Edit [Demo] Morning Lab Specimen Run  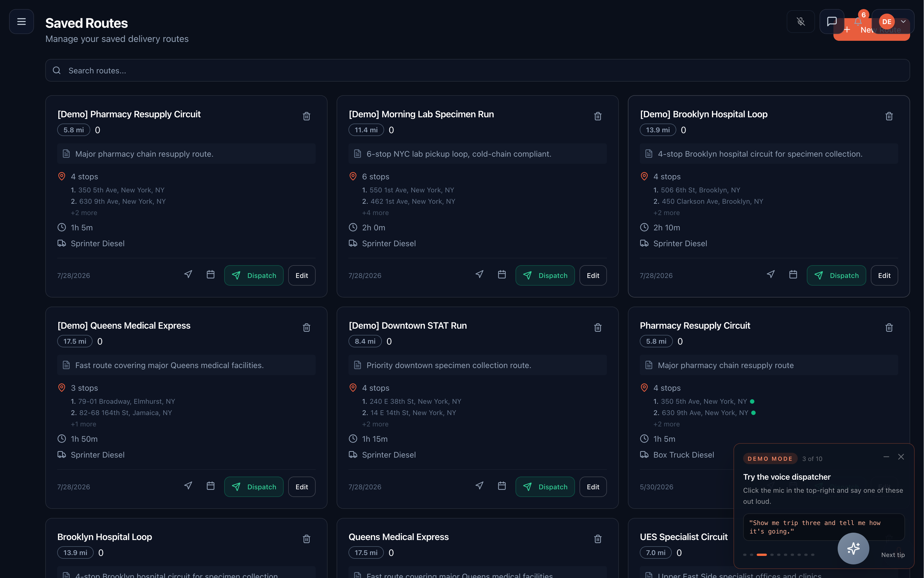[x=593, y=276]
